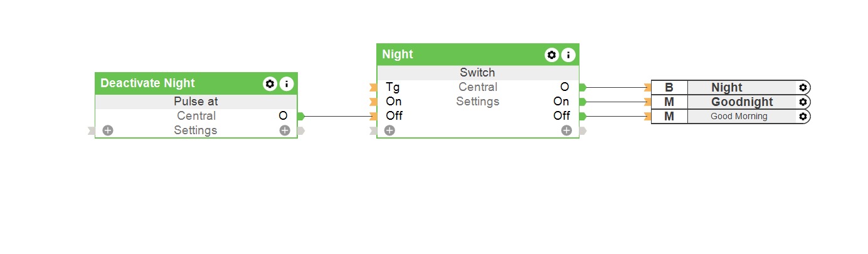Click the Off output connector of Night block

(x=582, y=116)
